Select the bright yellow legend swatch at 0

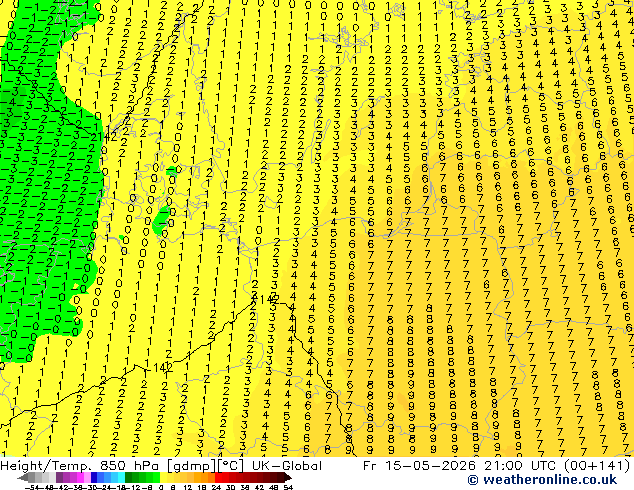point(163,477)
